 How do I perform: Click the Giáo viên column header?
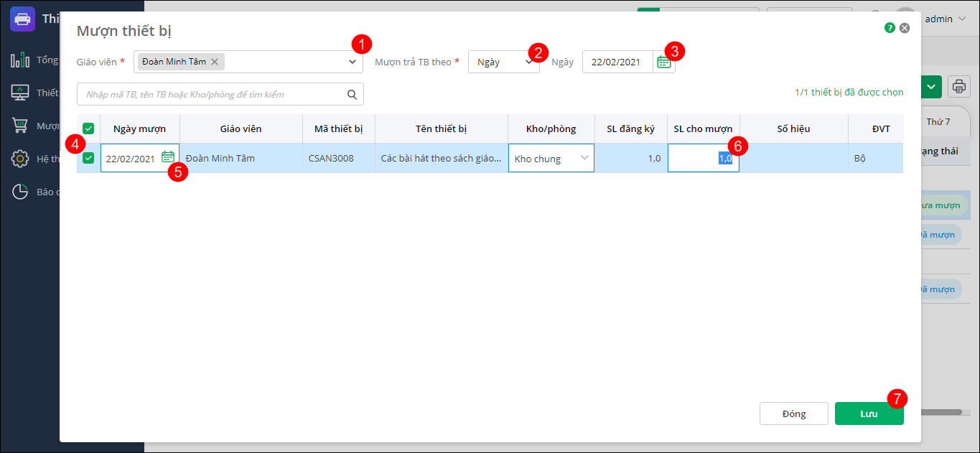pyautogui.click(x=241, y=129)
